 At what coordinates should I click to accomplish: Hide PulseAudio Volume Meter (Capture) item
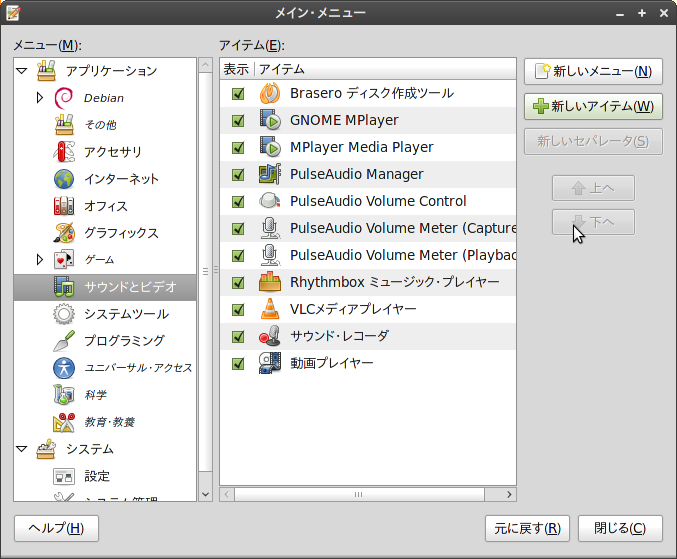click(238, 229)
